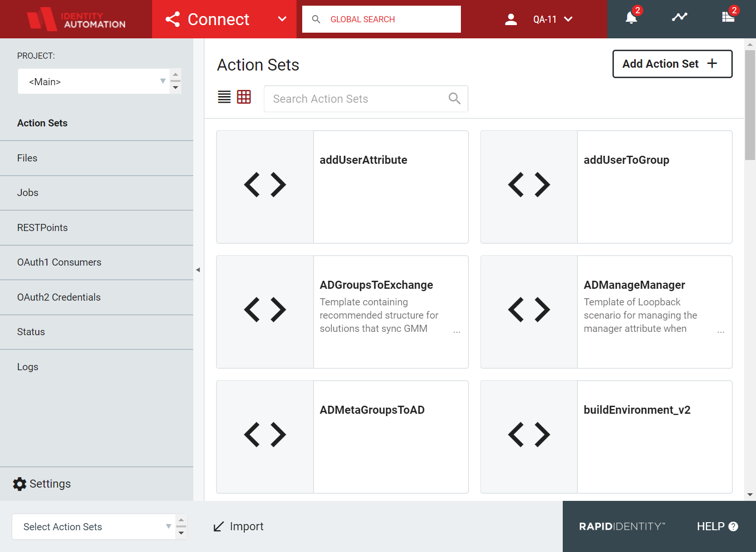This screenshot has width=756, height=552.
Task: Collapse the sidebar with the arrow handle
Action: 198,270
